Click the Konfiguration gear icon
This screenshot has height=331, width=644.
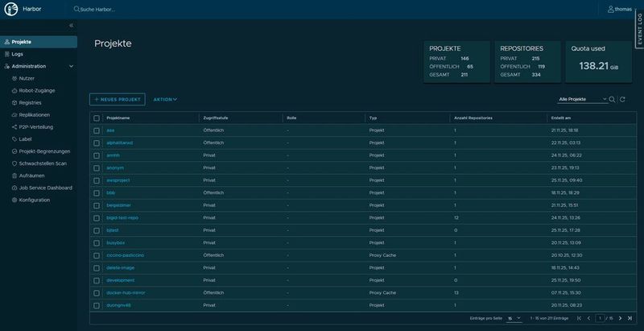tap(14, 200)
